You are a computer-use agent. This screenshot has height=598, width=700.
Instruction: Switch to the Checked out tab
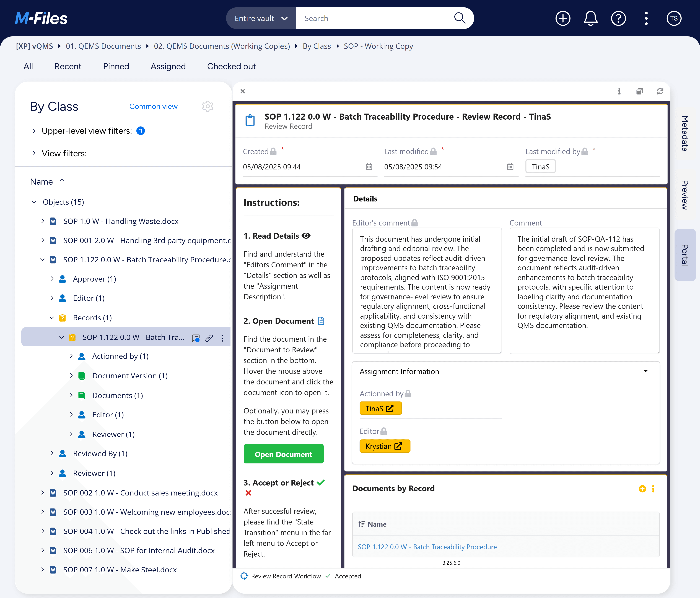click(x=231, y=67)
